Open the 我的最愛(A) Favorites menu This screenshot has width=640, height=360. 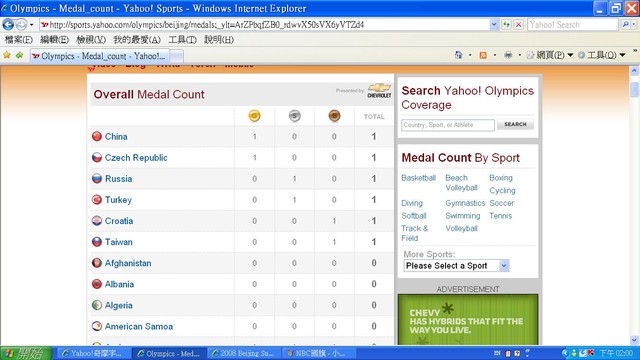click(x=137, y=40)
